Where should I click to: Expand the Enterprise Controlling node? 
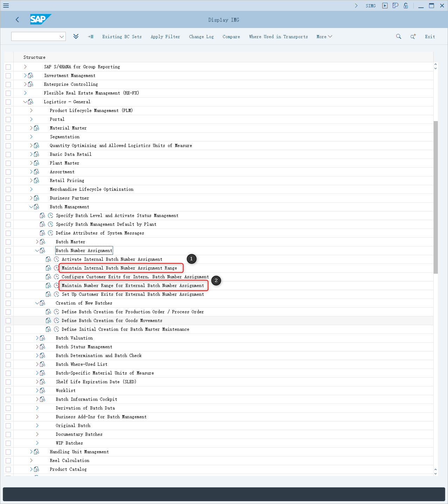click(x=25, y=84)
